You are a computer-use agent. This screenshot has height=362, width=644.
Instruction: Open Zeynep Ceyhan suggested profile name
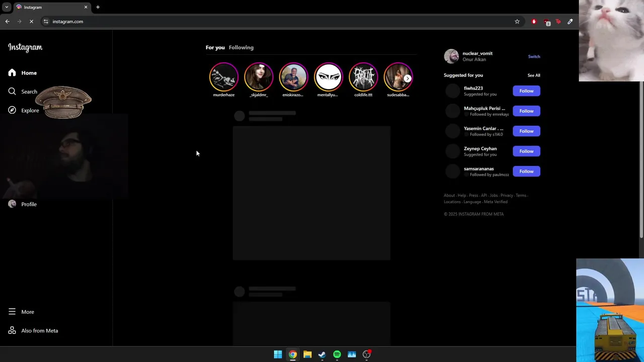point(480,148)
